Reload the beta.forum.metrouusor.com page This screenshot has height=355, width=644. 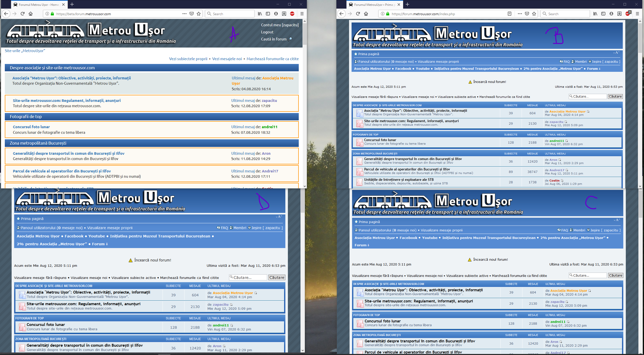pos(22,14)
